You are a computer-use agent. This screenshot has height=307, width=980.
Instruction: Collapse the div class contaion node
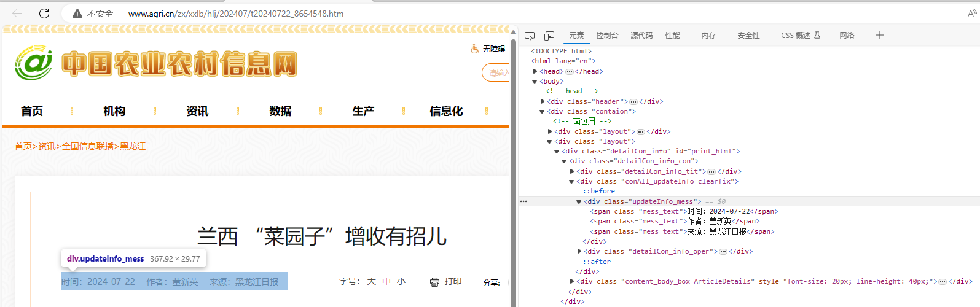(x=542, y=111)
